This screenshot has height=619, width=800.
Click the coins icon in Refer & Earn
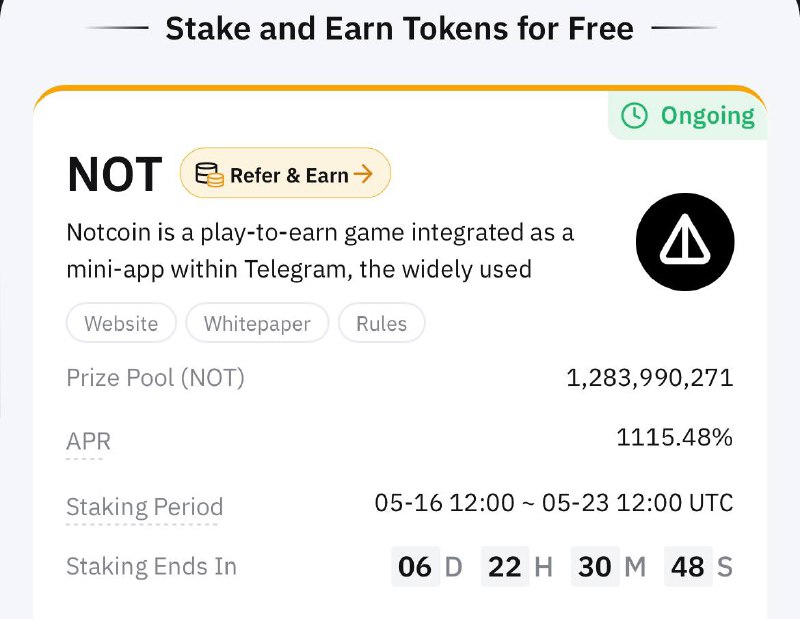click(210, 175)
